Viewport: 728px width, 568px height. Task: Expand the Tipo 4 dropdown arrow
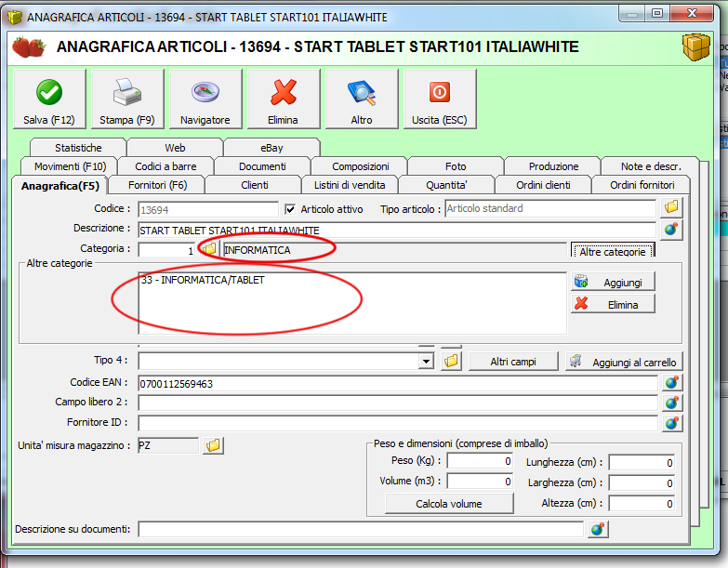[426, 361]
